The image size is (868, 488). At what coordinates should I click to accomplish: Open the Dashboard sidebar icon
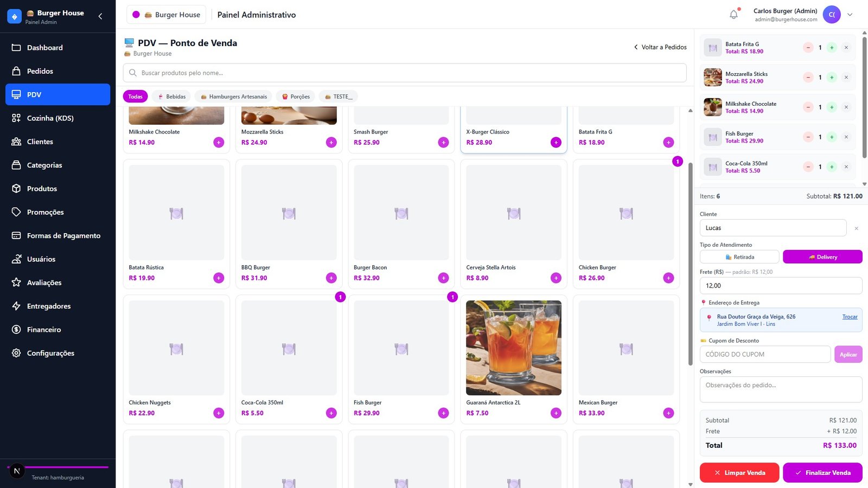tap(16, 48)
